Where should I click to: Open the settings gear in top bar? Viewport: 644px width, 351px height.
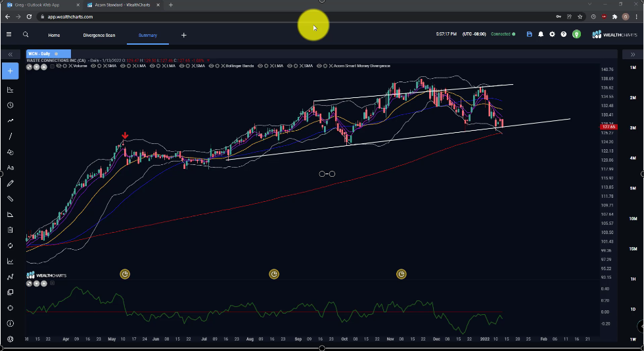(552, 35)
